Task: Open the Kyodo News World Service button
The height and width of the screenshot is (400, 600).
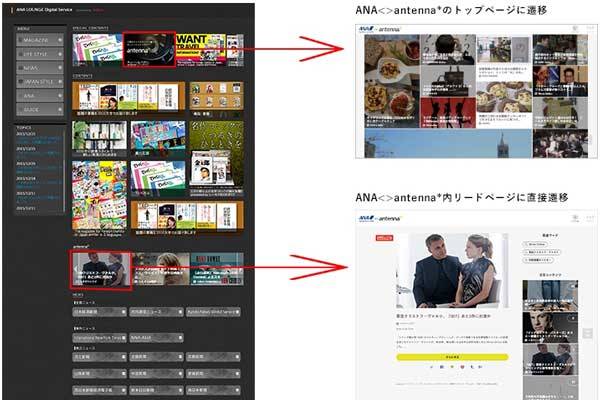Action: pyautogui.click(x=213, y=312)
